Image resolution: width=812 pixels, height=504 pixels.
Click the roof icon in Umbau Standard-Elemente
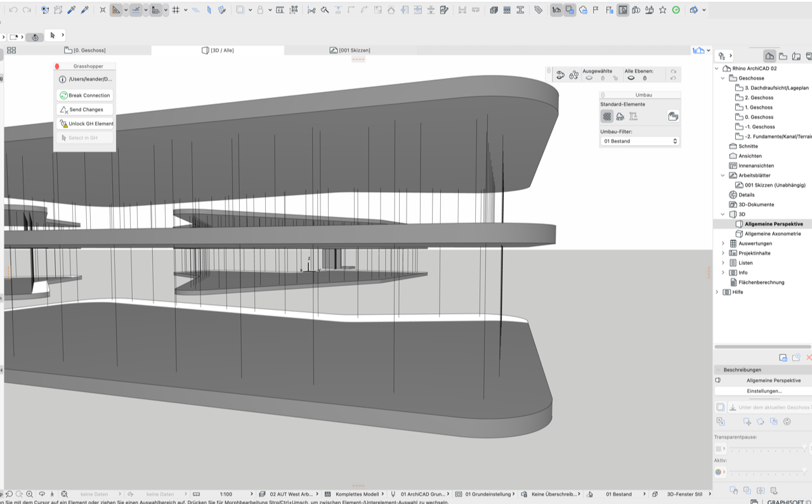[620, 117]
